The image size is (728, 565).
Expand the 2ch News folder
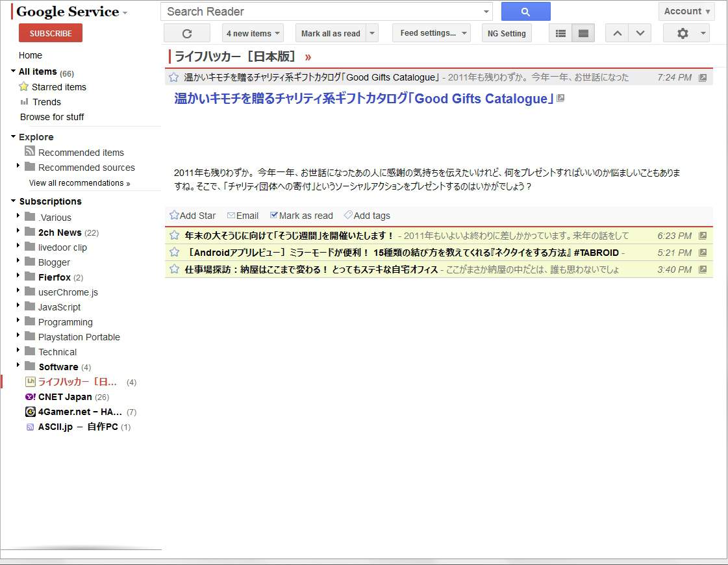point(18,231)
